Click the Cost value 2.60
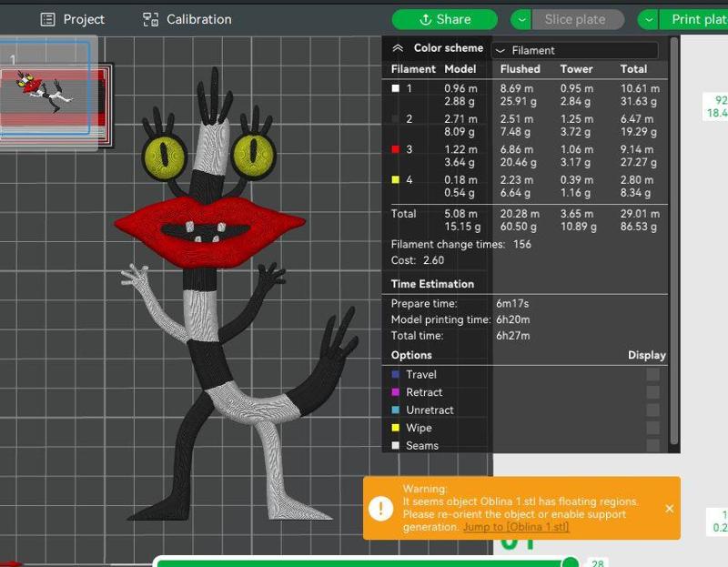This screenshot has height=567, width=728. click(x=434, y=260)
